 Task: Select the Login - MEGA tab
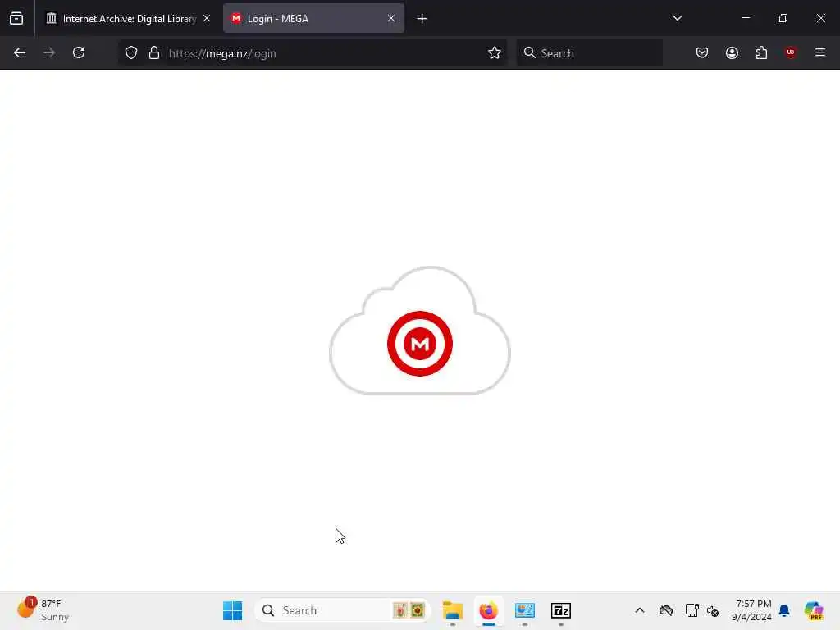[x=313, y=18]
